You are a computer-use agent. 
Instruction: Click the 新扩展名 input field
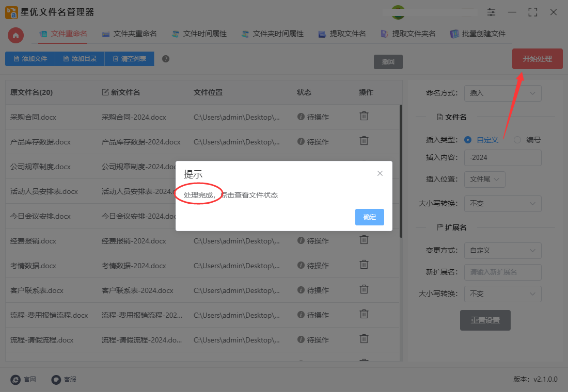(x=503, y=272)
